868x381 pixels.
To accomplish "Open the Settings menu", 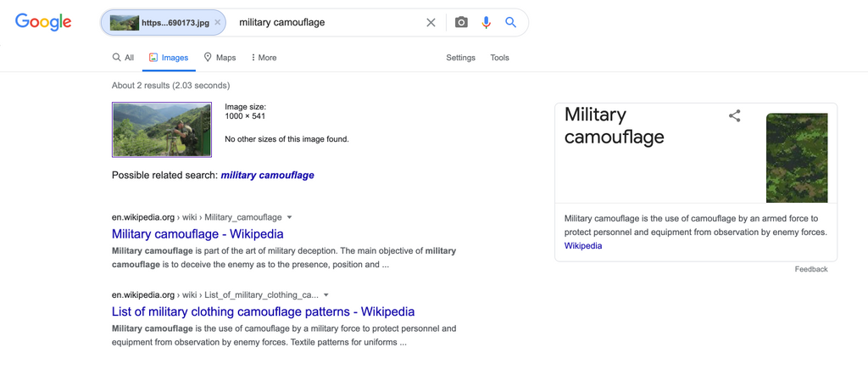I will [x=460, y=58].
